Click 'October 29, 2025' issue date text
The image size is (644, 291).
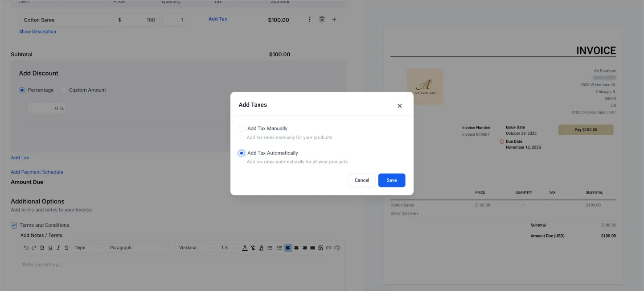point(521,133)
